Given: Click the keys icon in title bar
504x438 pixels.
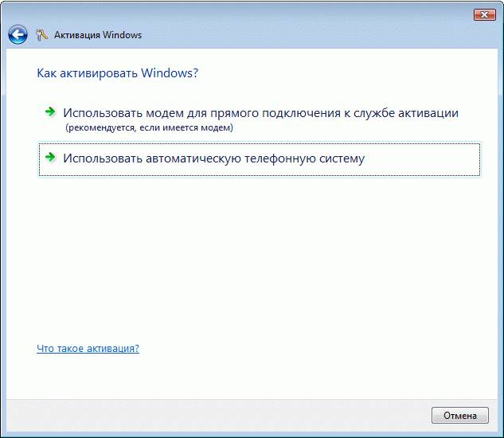Looking at the screenshot, I should tap(42, 35).
